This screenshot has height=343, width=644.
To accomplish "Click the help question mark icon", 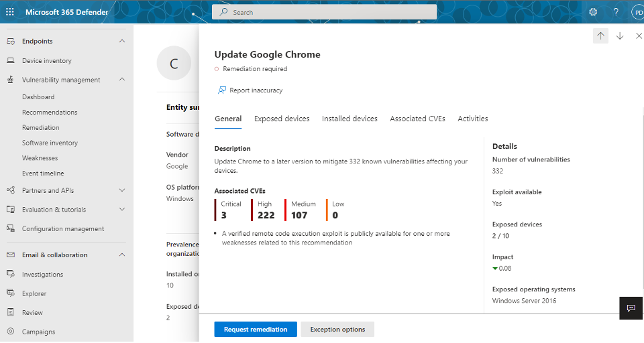I will tap(616, 12).
